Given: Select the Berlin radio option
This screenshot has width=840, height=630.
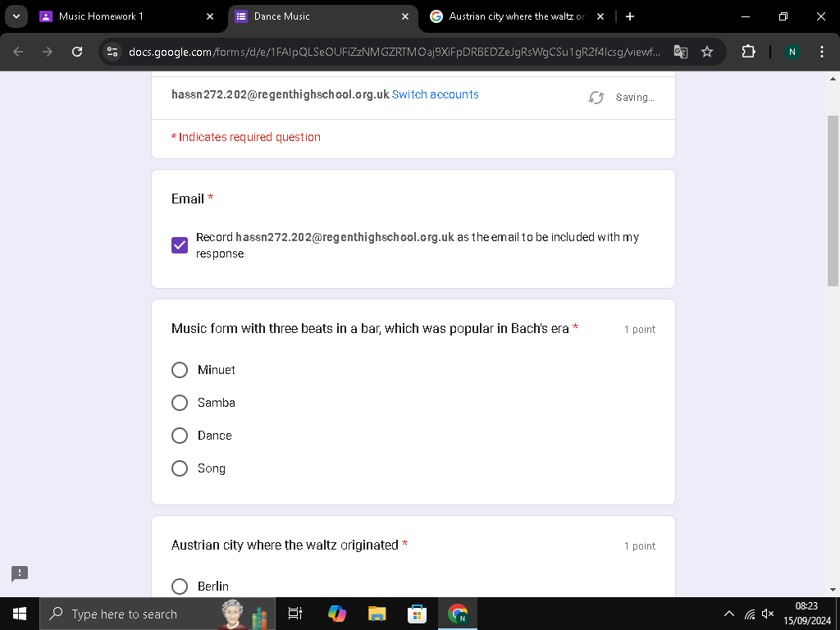Looking at the screenshot, I should [x=180, y=586].
